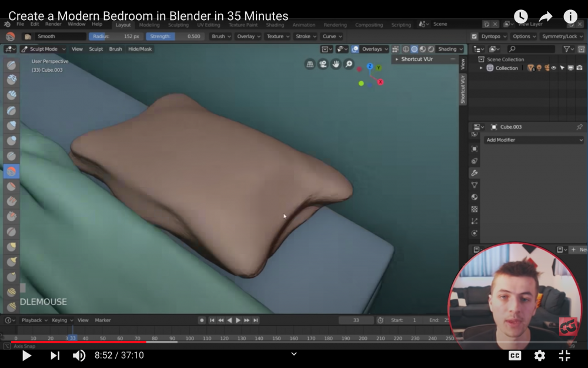Switch viewport to Wireframe shading
The width and height of the screenshot is (588, 368).
click(406, 49)
